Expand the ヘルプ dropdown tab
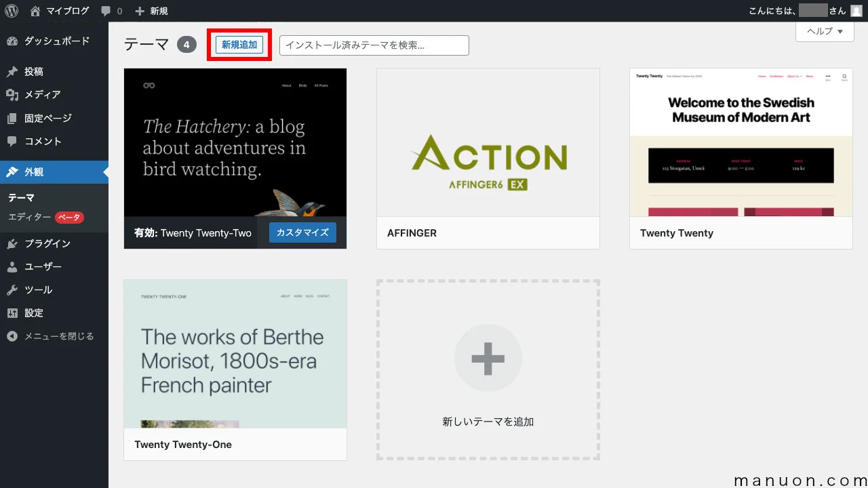 point(825,32)
